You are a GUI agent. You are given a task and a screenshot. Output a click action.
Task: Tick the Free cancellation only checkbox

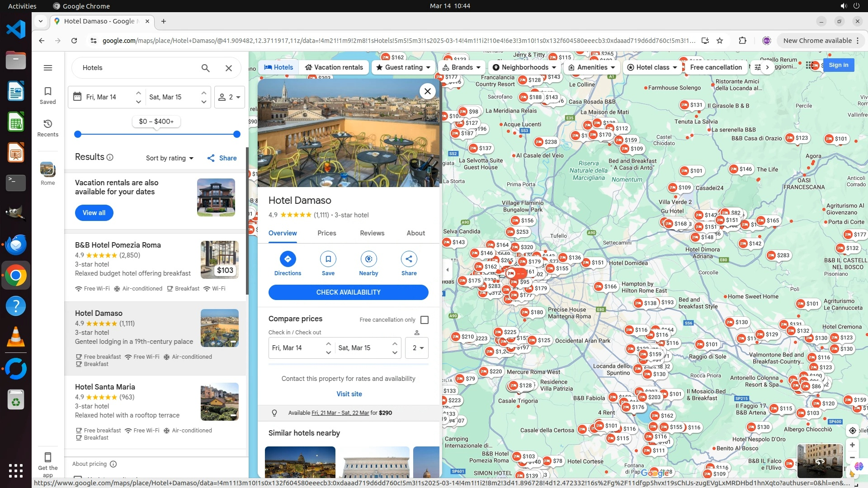pos(425,320)
